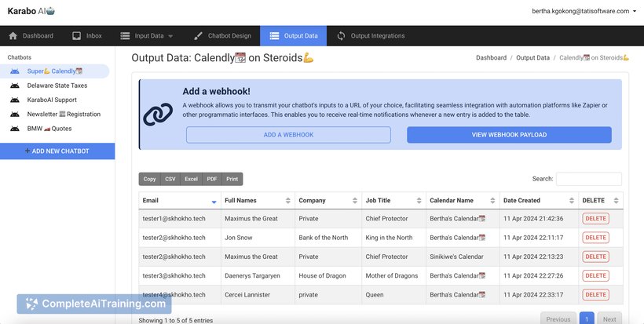Select BMW Quotes chatbot
This screenshot has height=324, width=644.
49,129
